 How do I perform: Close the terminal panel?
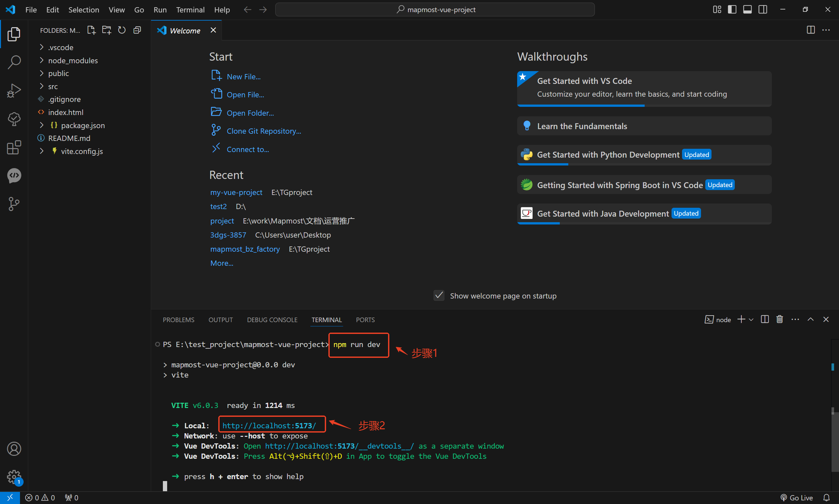click(x=826, y=319)
